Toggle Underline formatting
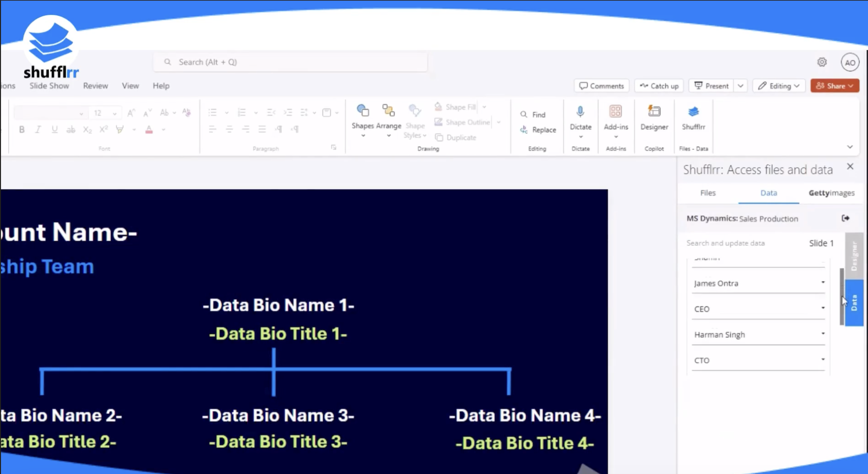The height and width of the screenshot is (474, 868). pos(55,129)
